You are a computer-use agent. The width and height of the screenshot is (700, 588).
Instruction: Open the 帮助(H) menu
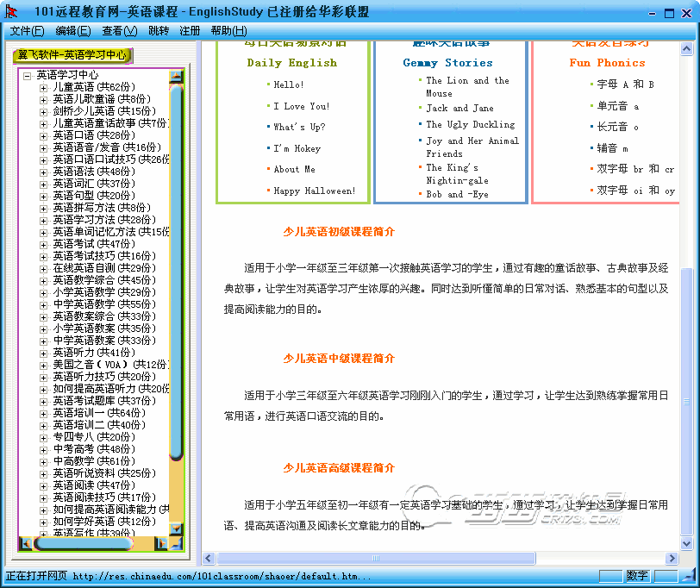point(228,31)
